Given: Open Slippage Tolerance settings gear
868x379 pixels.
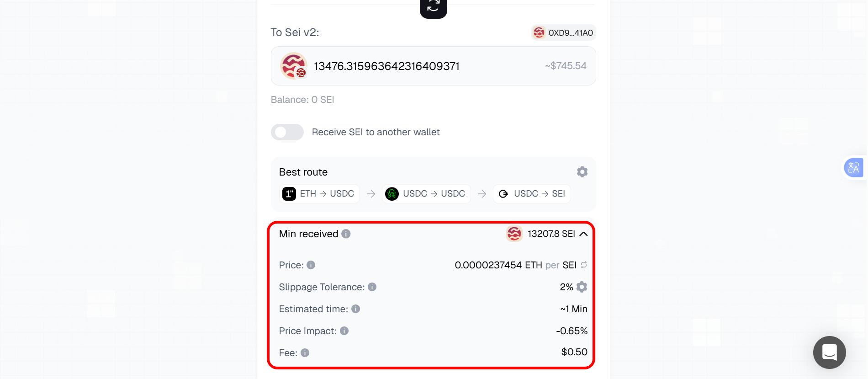Looking at the screenshot, I should 582,287.
